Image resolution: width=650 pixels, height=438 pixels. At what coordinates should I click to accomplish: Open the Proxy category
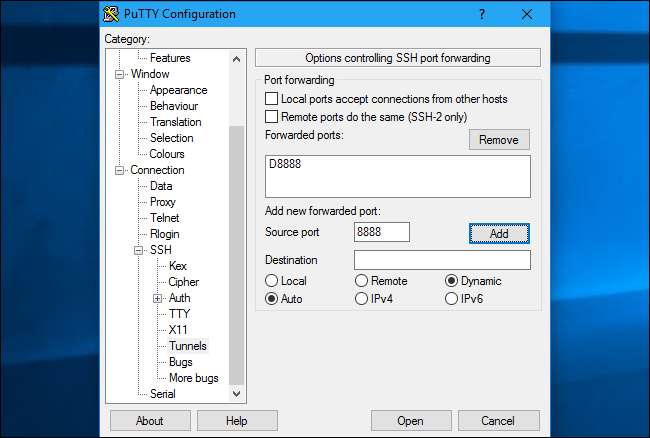tap(162, 202)
